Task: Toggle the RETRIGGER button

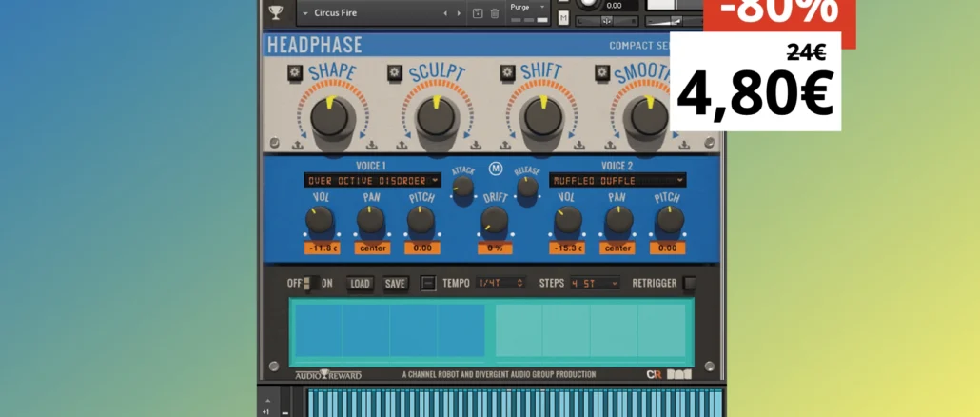Action: click(690, 283)
